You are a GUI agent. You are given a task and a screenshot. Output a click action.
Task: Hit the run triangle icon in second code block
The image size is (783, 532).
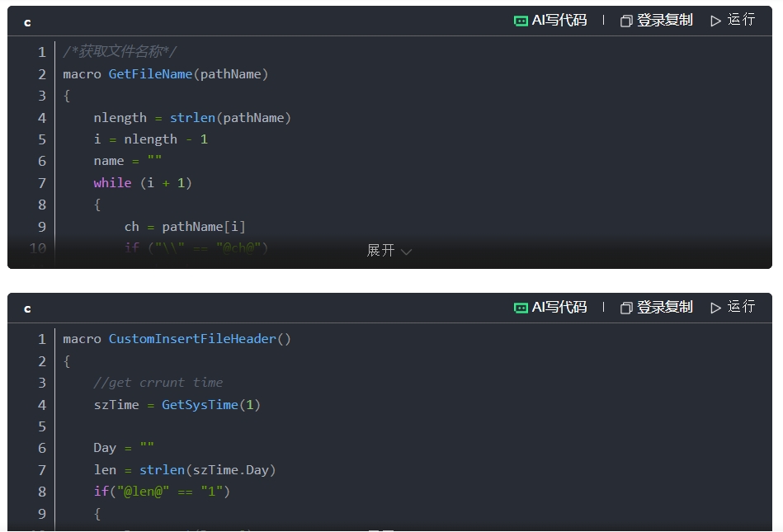click(x=715, y=308)
